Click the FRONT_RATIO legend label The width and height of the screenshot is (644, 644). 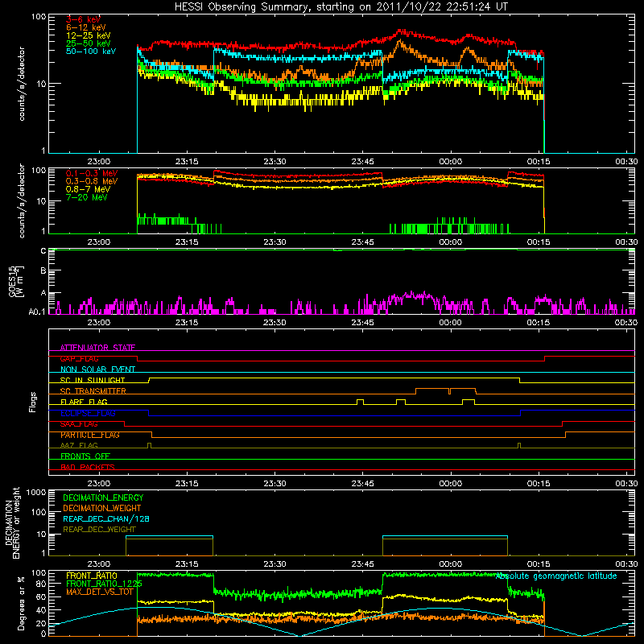[x=92, y=576]
